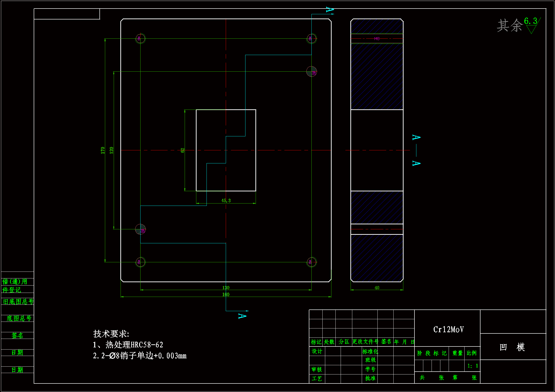Click the 技术要求 heading text

[x=111, y=334]
